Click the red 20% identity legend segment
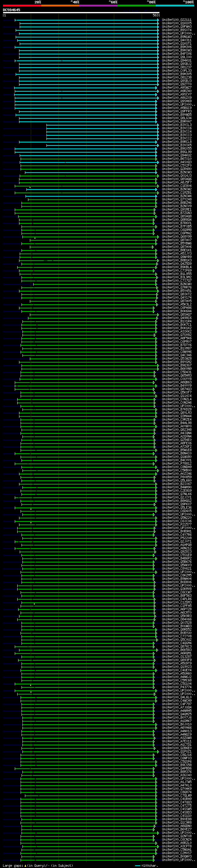This screenshot has width=197, height=868. pyautogui.click(x=22, y=6)
